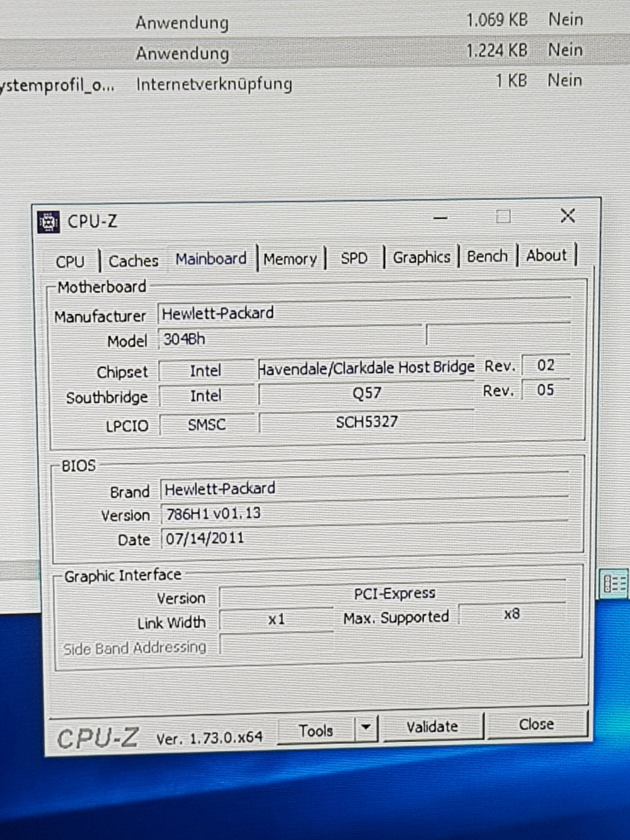This screenshot has height=840, width=630.
Task: Select the Internetverknüpfung file row
Action: [x=214, y=84]
